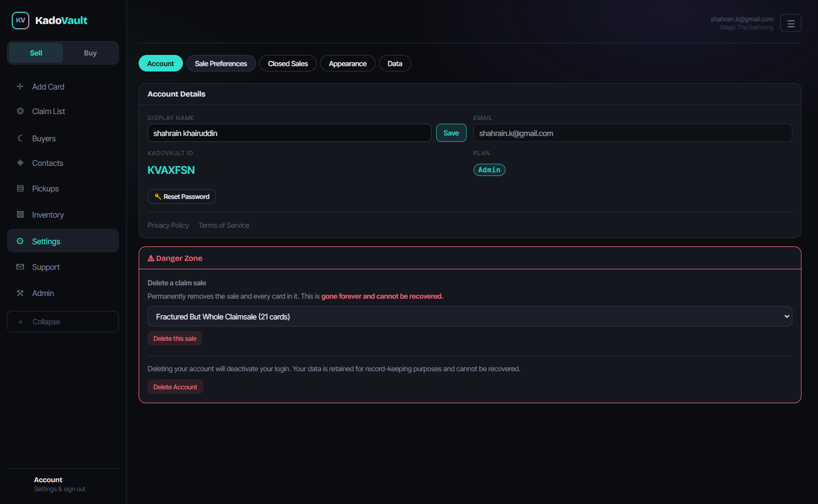818x504 pixels.
Task: Open the Sale Preferences tab
Action: coord(221,63)
